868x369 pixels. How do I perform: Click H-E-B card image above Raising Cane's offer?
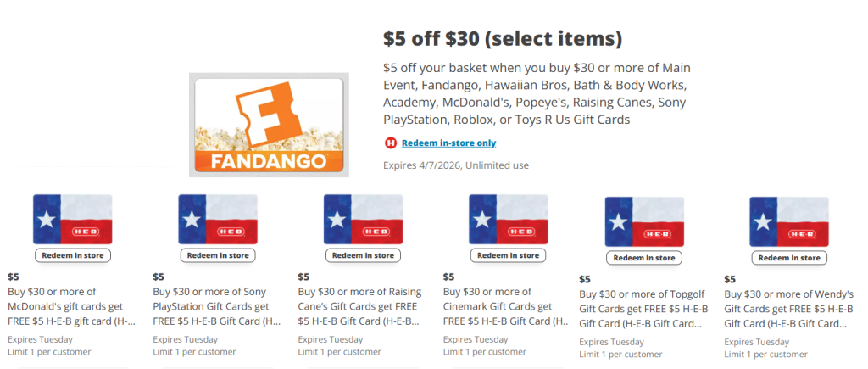pyautogui.click(x=363, y=219)
